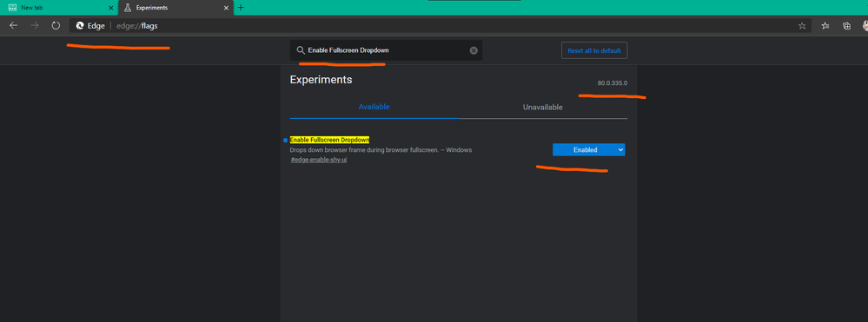The height and width of the screenshot is (322, 868).
Task: Open the user profile avatar
Action: pos(865,25)
